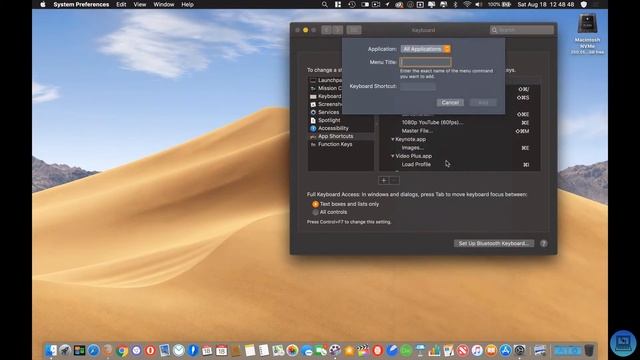The width and height of the screenshot is (640, 360).
Task: Open Keynote in the Dock
Action: click(x=420, y=350)
